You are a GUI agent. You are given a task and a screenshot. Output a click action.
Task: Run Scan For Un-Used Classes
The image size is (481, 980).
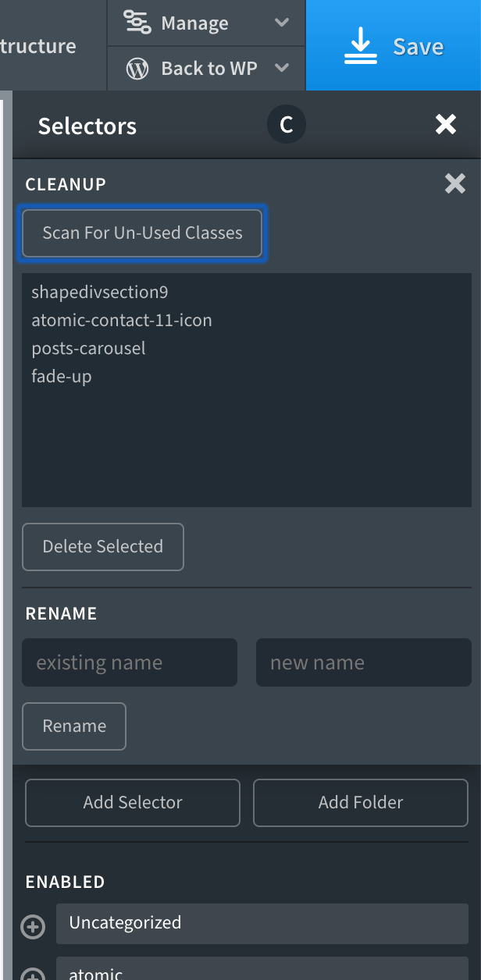[x=141, y=233]
